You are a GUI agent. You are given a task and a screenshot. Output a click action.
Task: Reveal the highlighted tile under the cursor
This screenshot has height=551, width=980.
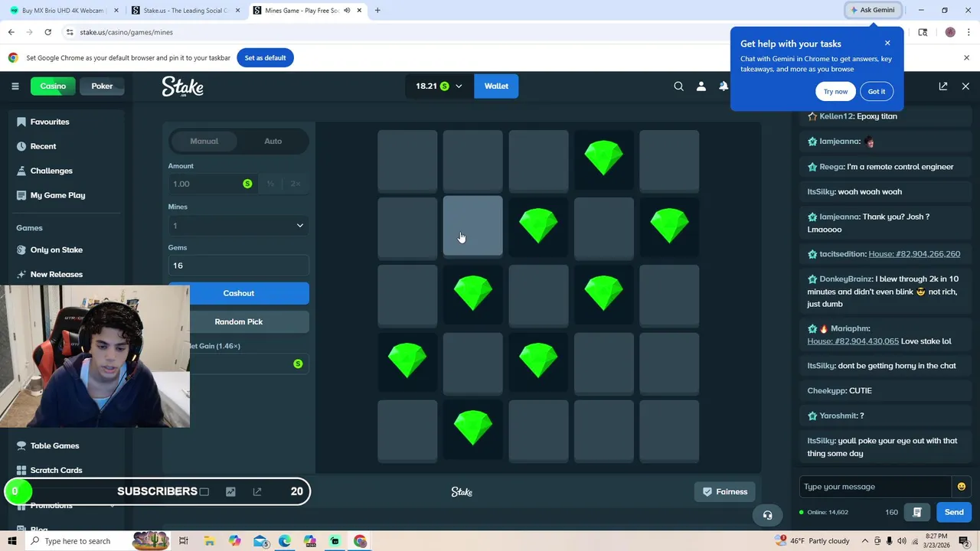[472, 226]
